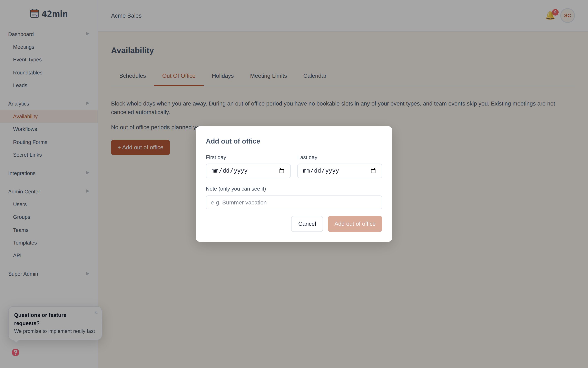Collapse the Integrations section arrow
Viewport: 588px width, 368px height.
click(88, 173)
